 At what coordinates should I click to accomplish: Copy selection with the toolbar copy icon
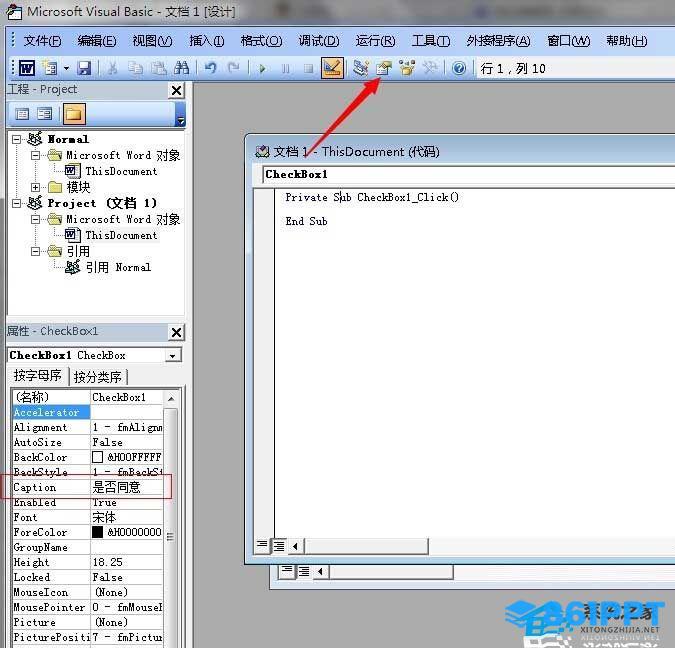[x=136, y=68]
